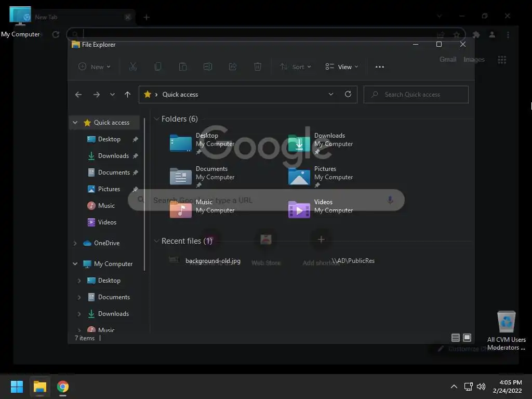Click Google Chrome in the taskbar

[63, 387]
